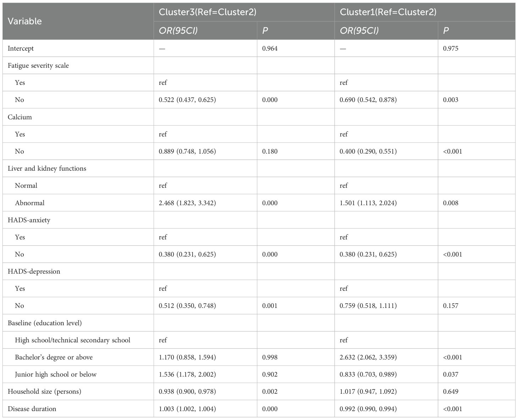The width and height of the screenshot is (518, 420).
Task: Click the HADS-depression row label
Action: (34, 271)
